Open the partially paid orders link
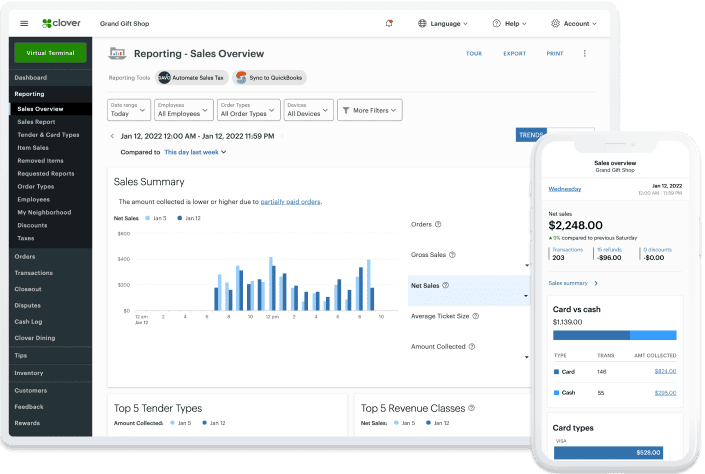 coord(290,201)
